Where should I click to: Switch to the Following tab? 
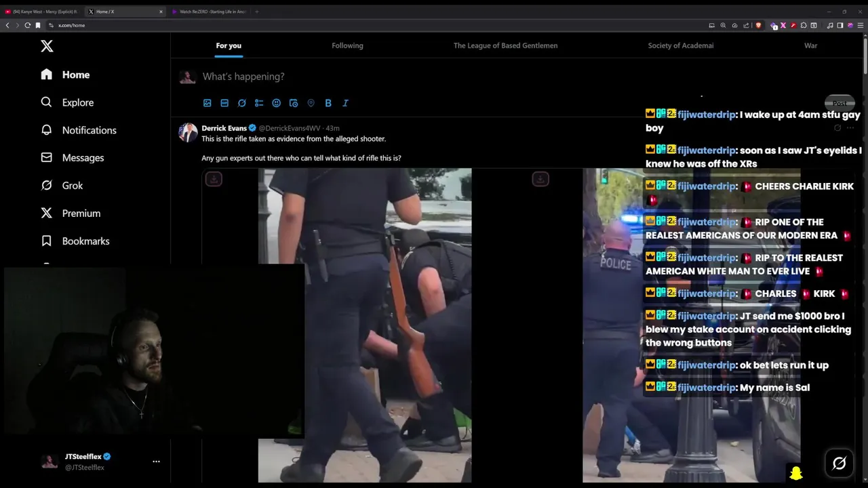pyautogui.click(x=347, y=45)
